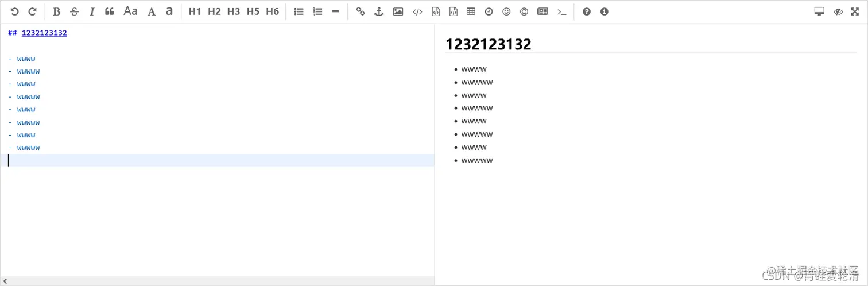Capitalize first letter of words with Aa
868x286 pixels.
[131, 11]
